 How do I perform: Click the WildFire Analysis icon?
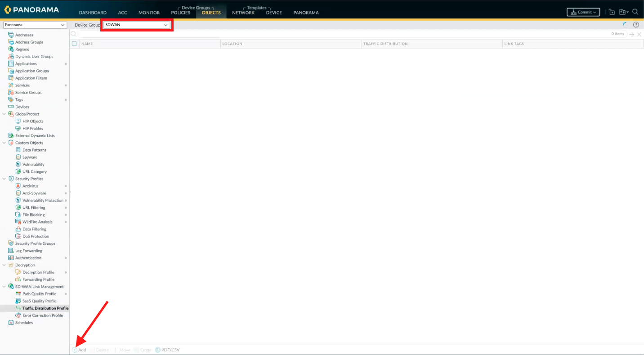[x=18, y=222]
